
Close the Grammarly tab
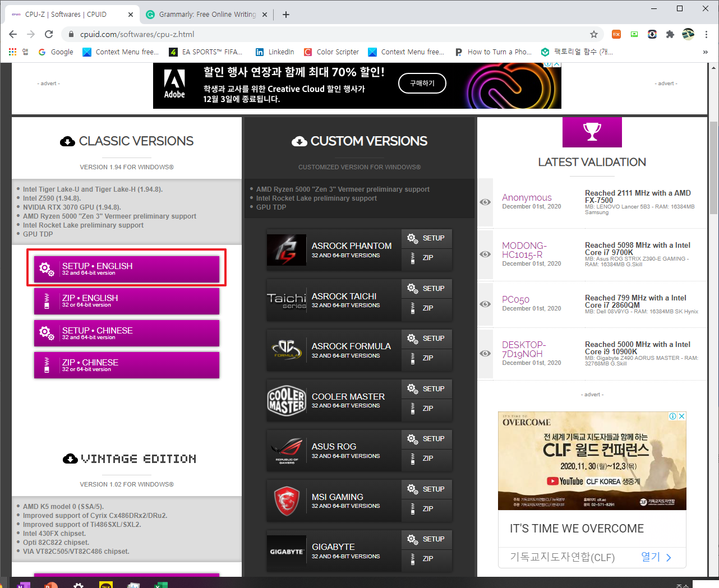click(265, 15)
